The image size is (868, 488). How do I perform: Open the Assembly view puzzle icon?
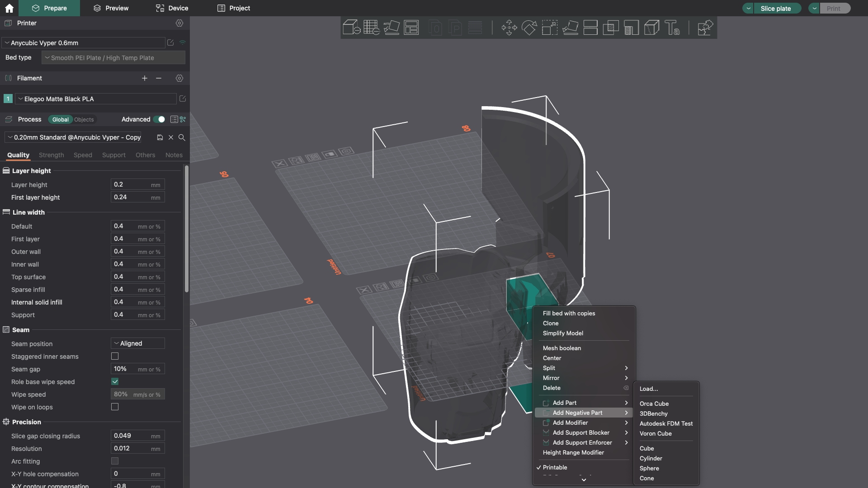705,28
